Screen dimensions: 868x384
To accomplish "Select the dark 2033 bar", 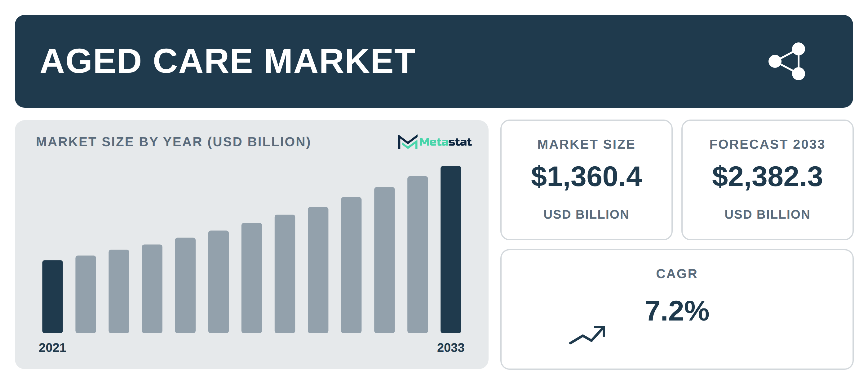I will coord(450,249).
